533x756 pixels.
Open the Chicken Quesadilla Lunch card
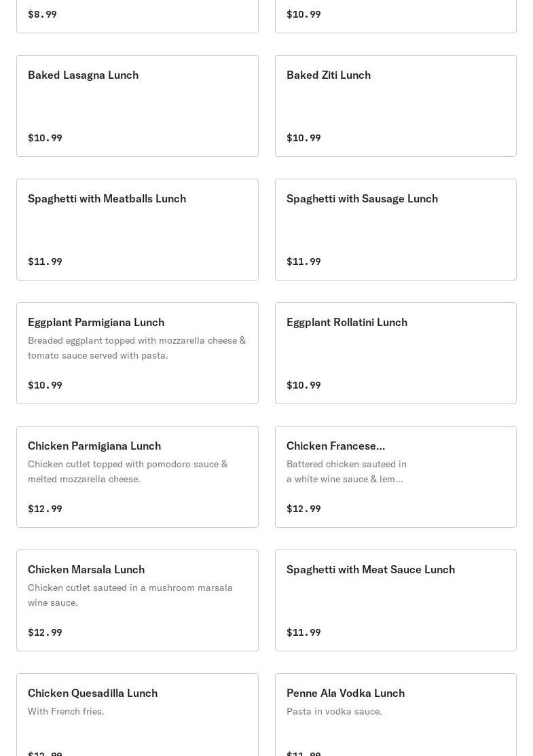click(x=137, y=715)
